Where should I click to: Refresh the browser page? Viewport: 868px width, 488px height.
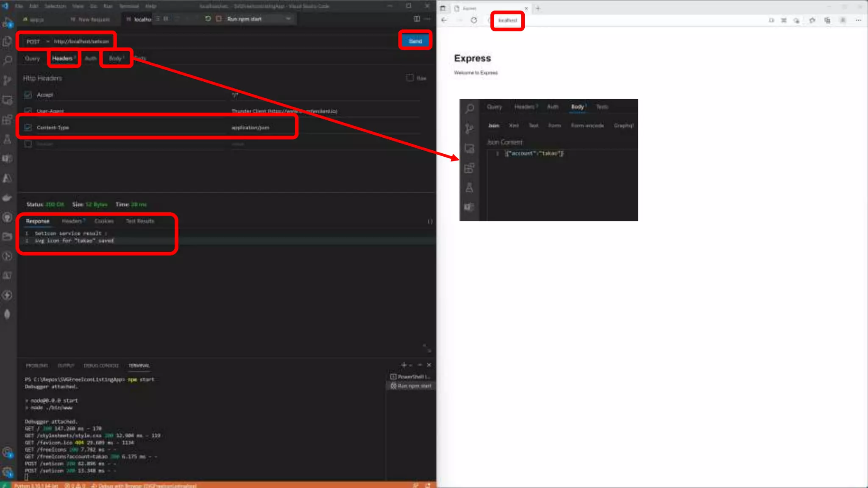point(474,20)
